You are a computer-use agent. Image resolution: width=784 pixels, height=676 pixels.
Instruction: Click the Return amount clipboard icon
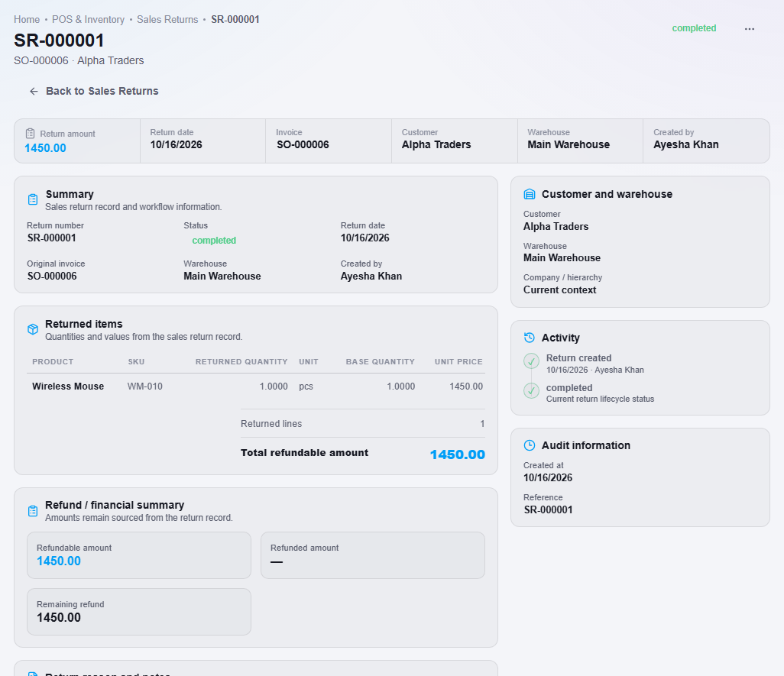(x=30, y=134)
